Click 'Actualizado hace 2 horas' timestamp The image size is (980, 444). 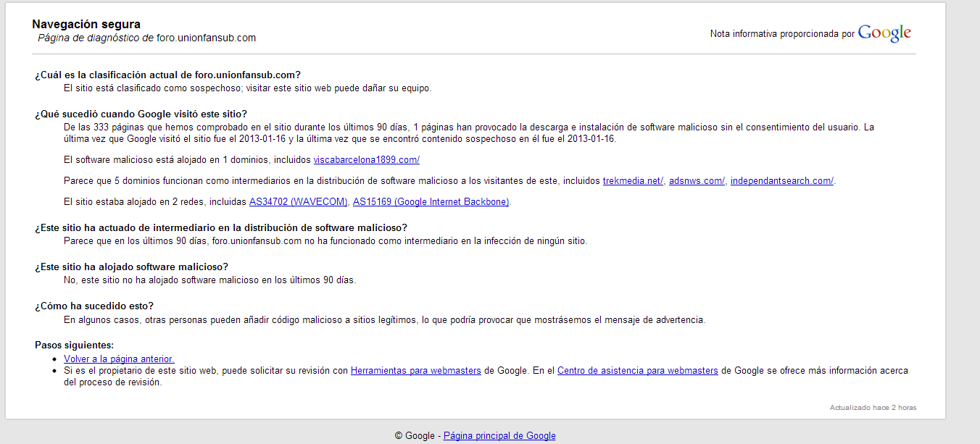(x=873, y=408)
